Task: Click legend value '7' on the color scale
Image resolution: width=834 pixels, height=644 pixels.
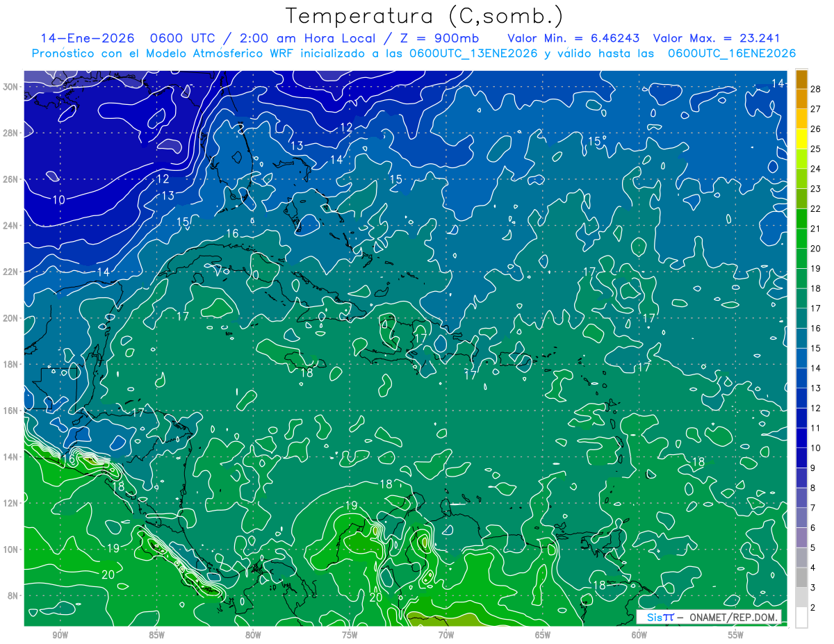Action: (x=813, y=508)
